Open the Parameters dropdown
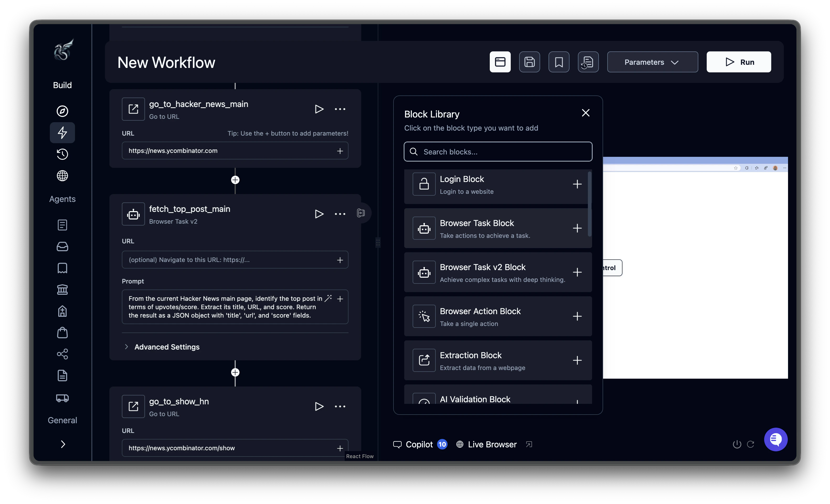830x504 pixels. tap(652, 62)
